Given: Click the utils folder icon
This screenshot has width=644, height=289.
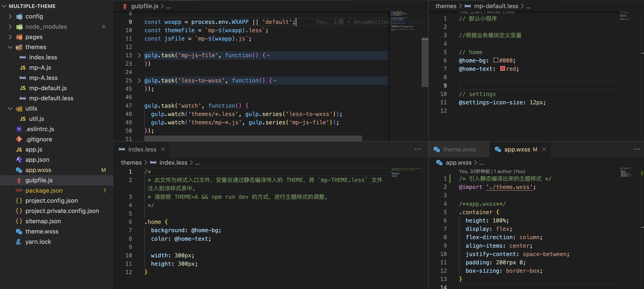Looking at the screenshot, I should tap(19, 109).
